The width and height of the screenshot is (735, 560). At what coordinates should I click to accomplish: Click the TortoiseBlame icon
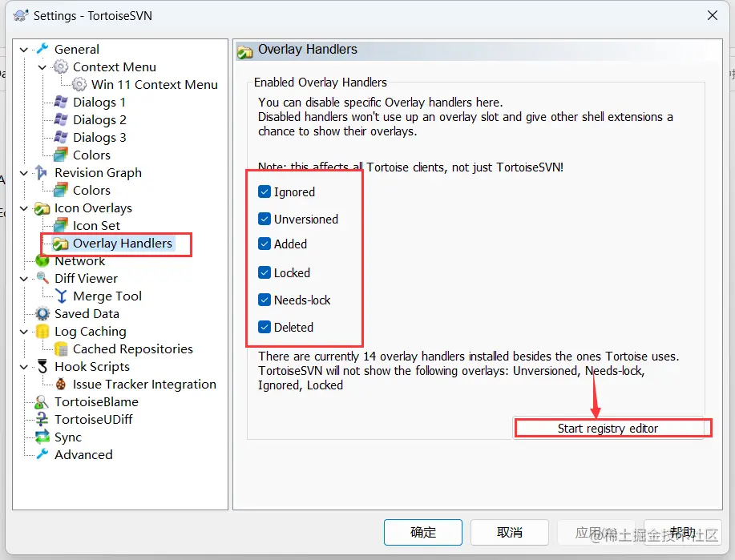point(42,402)
